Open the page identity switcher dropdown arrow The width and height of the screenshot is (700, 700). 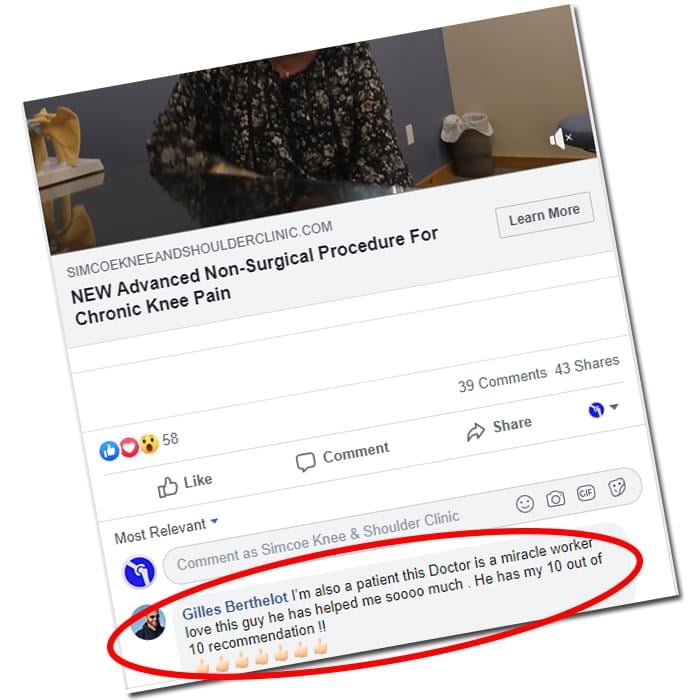(614, 406)
